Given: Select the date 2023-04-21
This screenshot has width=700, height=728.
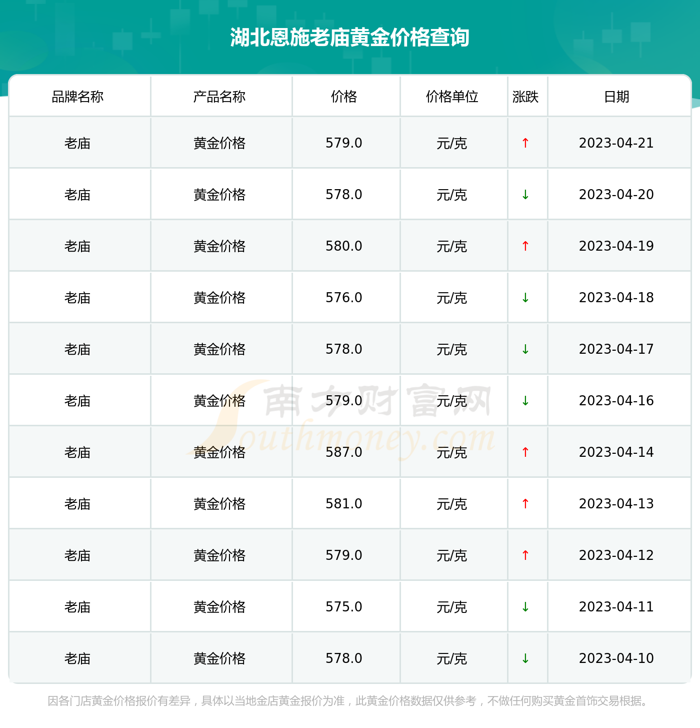Looking at the screenshot, I should click(x=616, y=143).
